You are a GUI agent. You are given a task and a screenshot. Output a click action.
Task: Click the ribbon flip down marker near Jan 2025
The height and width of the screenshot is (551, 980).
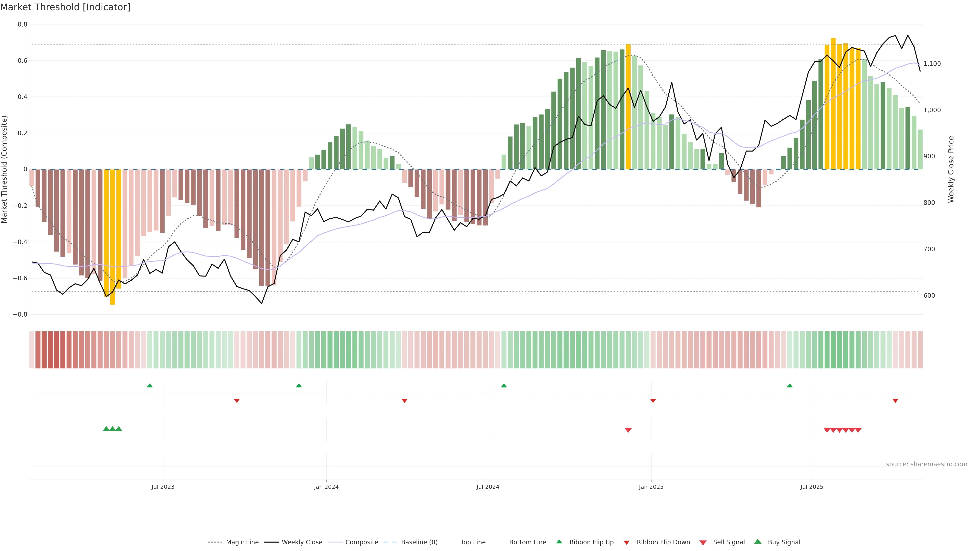point(653,400)
